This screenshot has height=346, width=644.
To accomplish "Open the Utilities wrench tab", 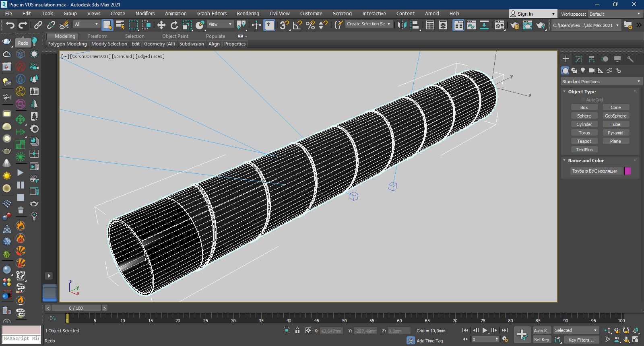I will click(x=630, y=59).
